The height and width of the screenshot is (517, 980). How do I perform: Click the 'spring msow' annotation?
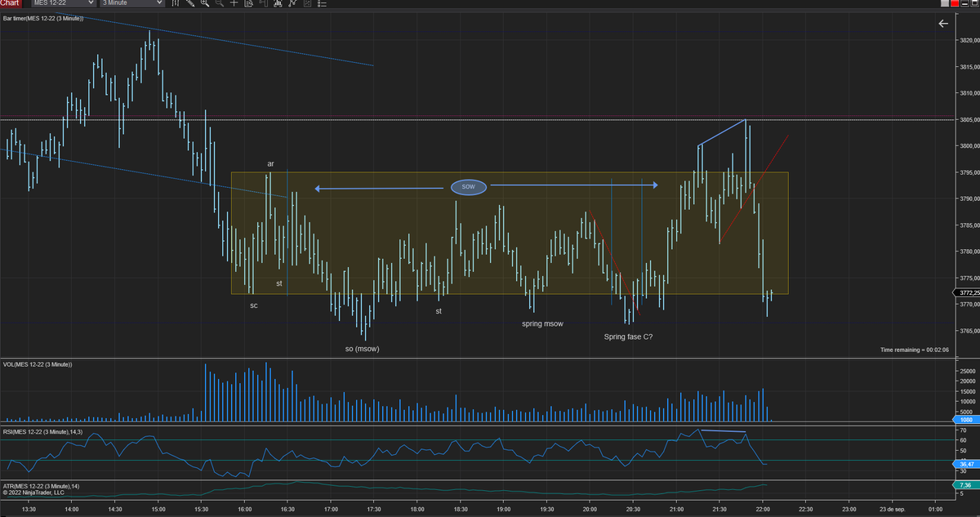542,323
